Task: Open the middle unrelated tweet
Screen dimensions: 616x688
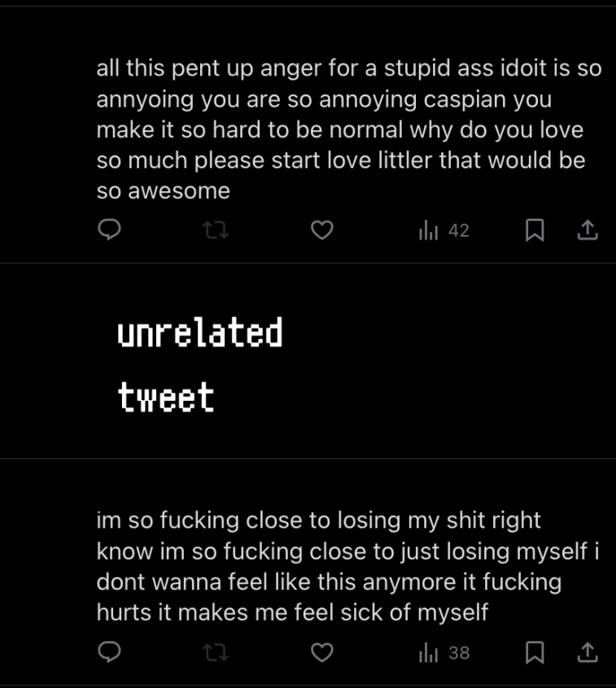Action: pos(308,360)
